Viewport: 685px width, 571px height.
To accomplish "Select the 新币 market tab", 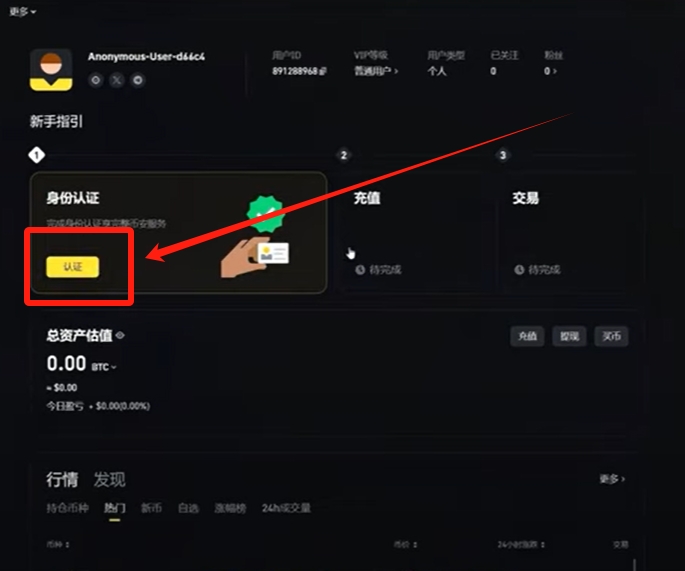I will (x=151, y=508).
